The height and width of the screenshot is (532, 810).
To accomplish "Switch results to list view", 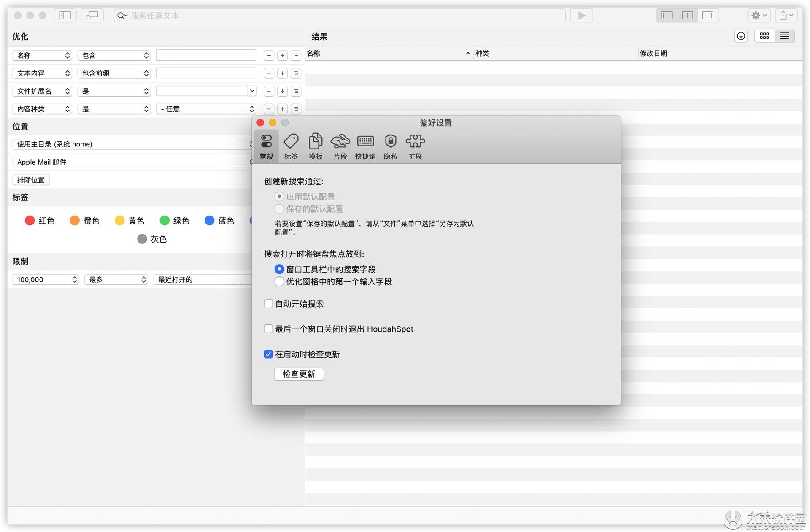I will click(785, 36).
